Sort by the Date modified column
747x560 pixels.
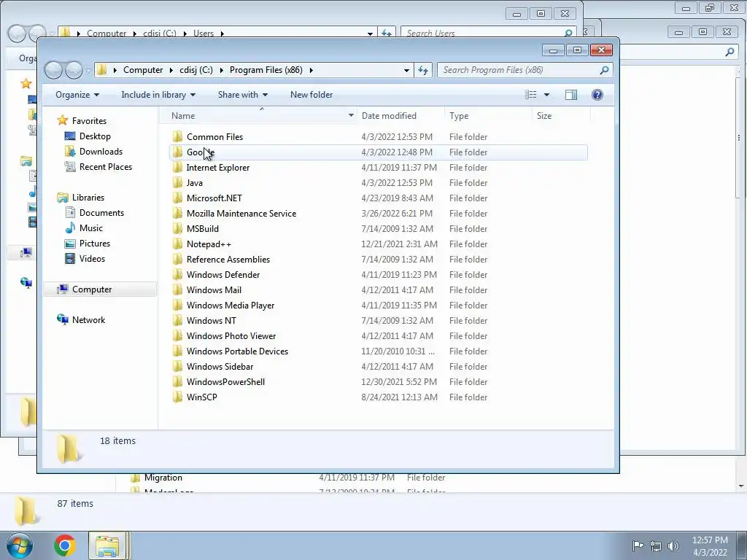click(x=400, y=116)
